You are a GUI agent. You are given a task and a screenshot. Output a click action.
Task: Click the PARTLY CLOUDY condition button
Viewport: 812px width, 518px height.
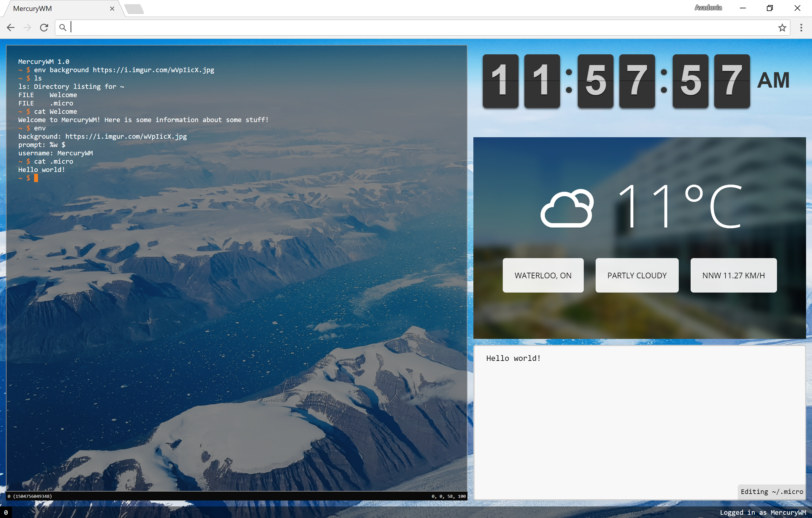tap(637, 275)
